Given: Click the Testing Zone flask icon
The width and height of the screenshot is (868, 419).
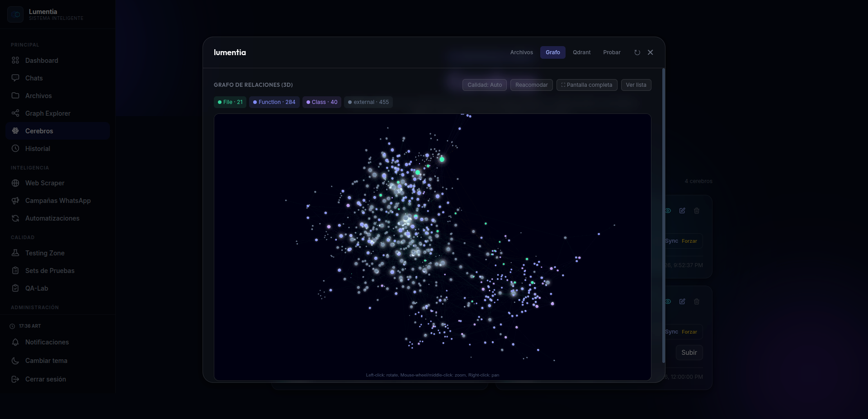Looking at the screenshot, I should tap(15, 253).
